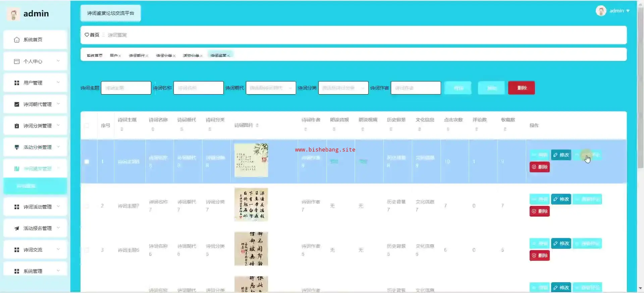This screenshot has height=293, width=644.
Task: Switch to the 活动分类 tab
Action: tap(191, 56)
